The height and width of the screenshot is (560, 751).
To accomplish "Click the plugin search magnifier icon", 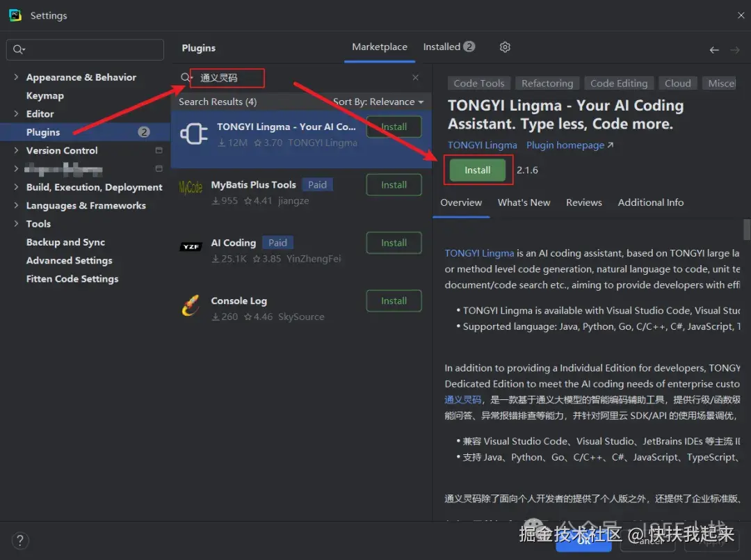I will tap(186, 78).
